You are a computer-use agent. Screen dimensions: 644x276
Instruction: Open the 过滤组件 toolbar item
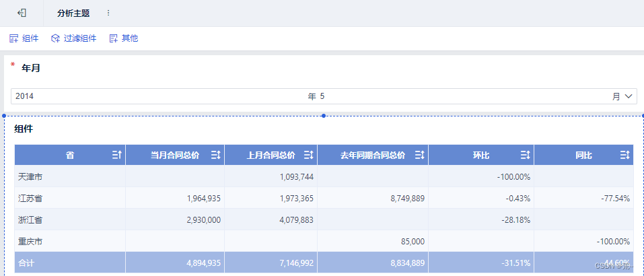point(74,38)
